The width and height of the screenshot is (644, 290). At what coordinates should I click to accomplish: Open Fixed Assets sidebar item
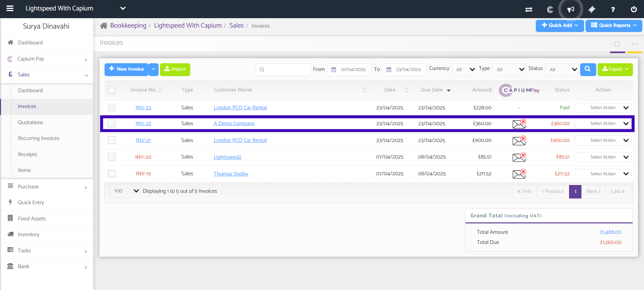[x=47, y=219]
